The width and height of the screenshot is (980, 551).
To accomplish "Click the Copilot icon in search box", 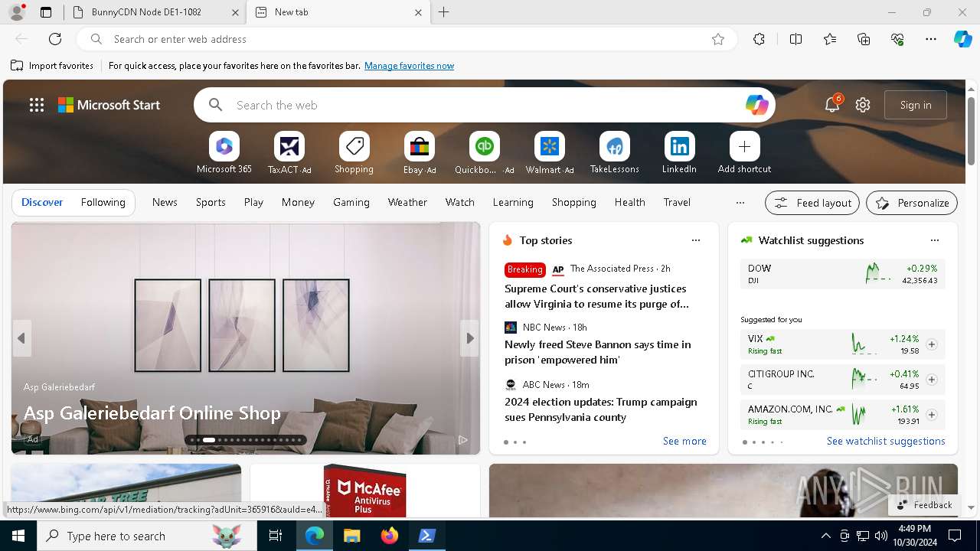I will click(x=756, y=105).
